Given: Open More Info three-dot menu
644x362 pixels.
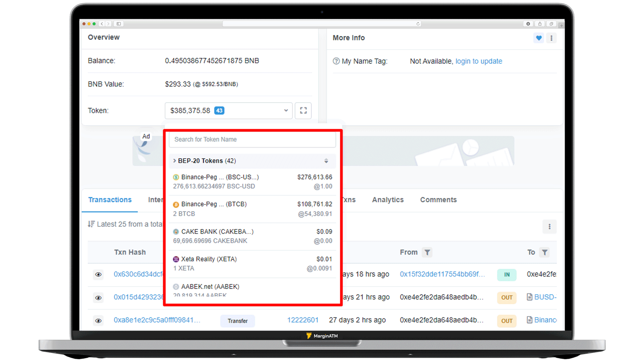Looking at the screenshot, I should pos(551,38).
